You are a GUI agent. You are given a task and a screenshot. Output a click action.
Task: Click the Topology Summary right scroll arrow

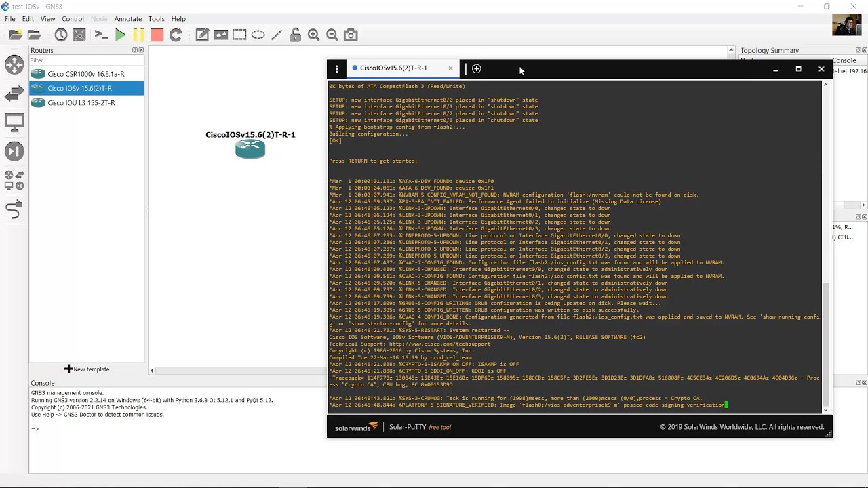[863, 205]
